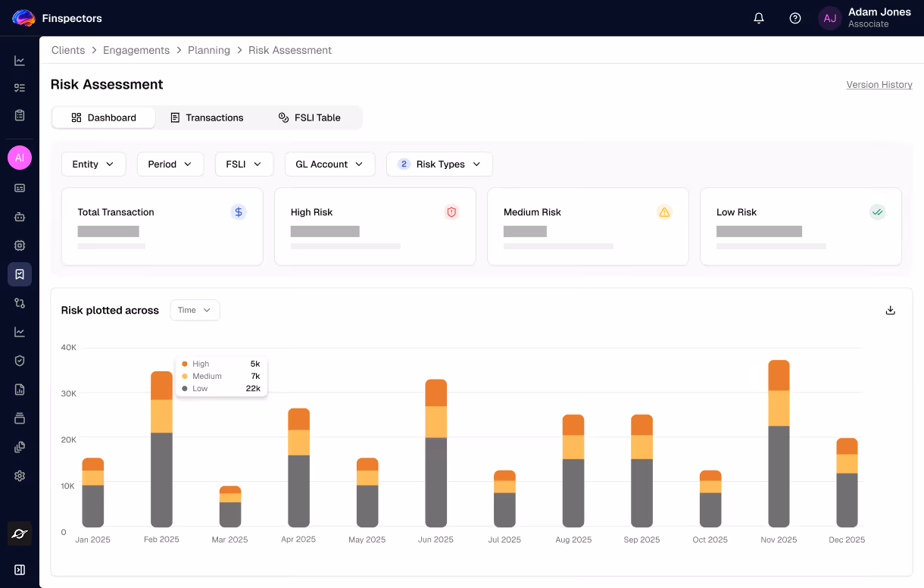Click the Aug 2025 axis label
Image resolution: width=924 pixels, height=588 pixels.
pyautogui.click(x=573, y=540)
